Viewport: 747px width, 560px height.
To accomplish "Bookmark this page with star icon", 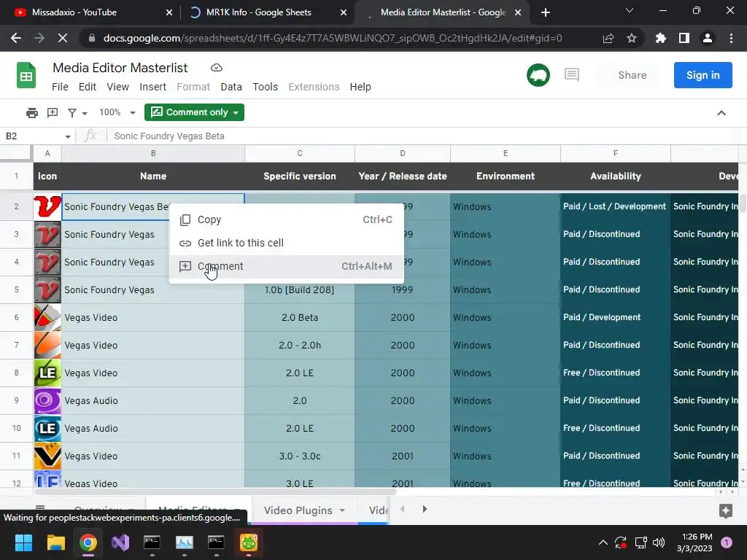I will click(x=632, y=38).
